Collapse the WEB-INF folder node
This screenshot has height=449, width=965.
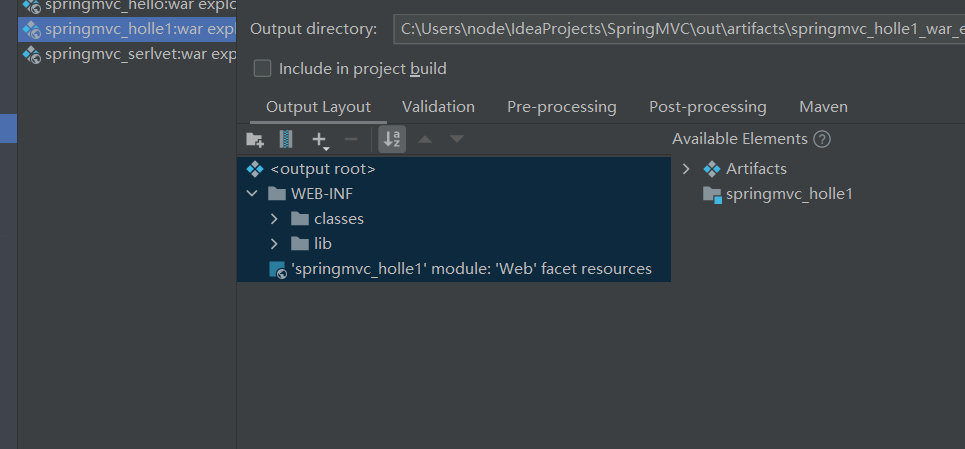tap(252, 194)
